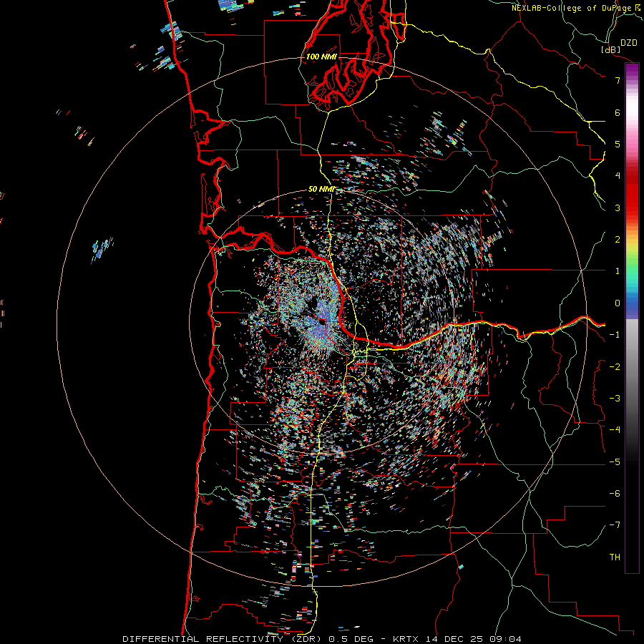This screenshot has height=644, width=644.
Task: Click the legend value '-3'
Action: tap(615, 399)
